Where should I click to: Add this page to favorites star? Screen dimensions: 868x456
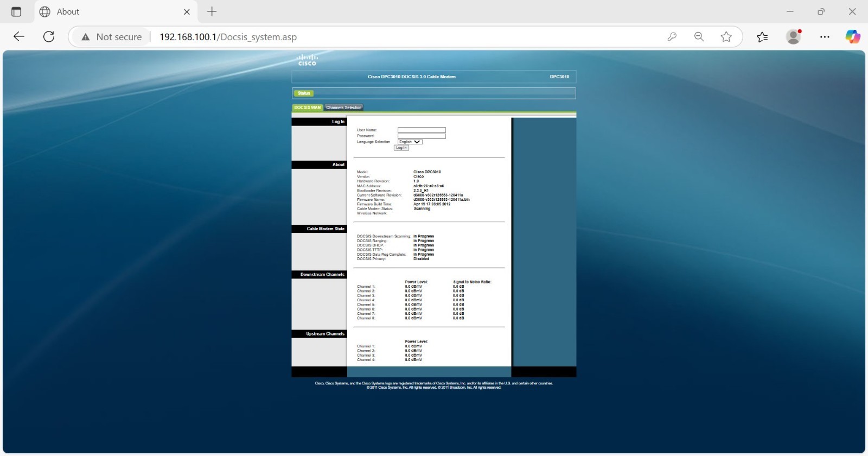726,37
